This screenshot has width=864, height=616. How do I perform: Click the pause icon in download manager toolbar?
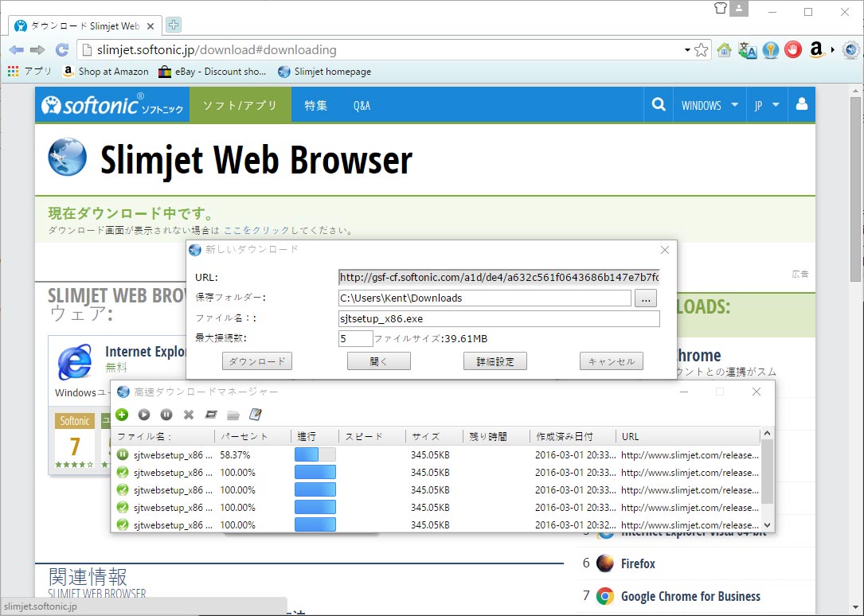(166, 415)
